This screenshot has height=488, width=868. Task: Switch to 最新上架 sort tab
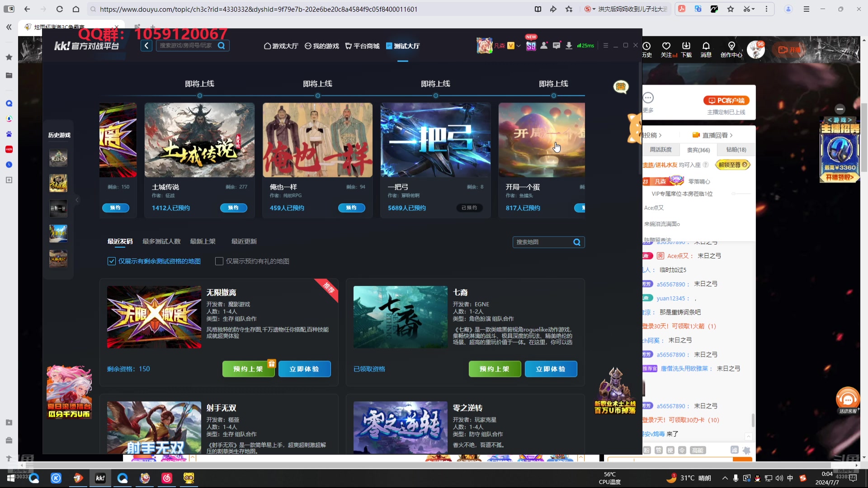pos(203,241)
